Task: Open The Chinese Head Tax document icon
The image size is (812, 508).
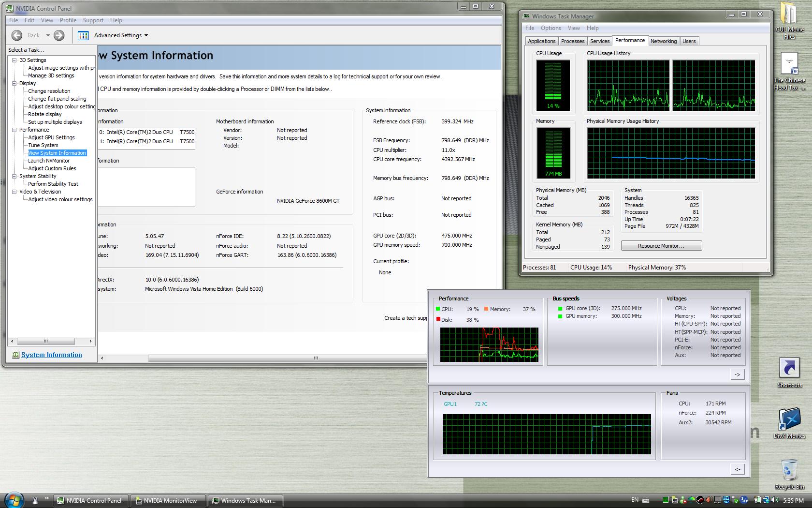Action: [x=789, y=71]
